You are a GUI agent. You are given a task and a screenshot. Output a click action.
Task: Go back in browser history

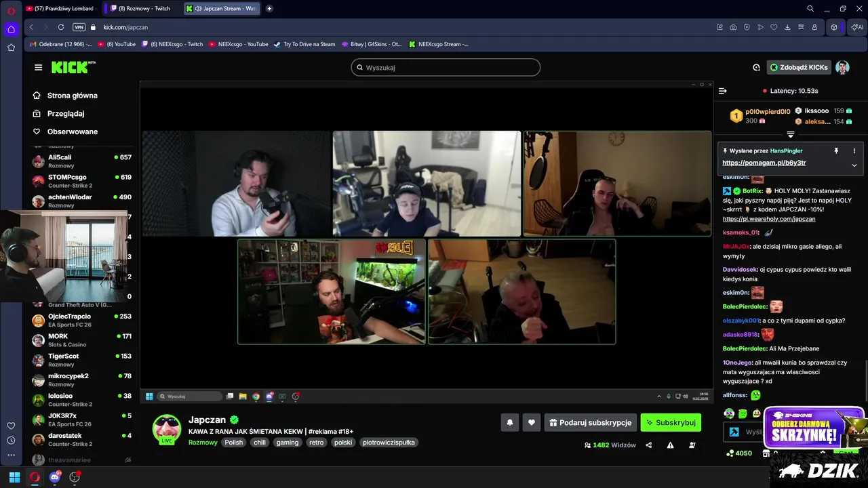[x=31, y=27]
